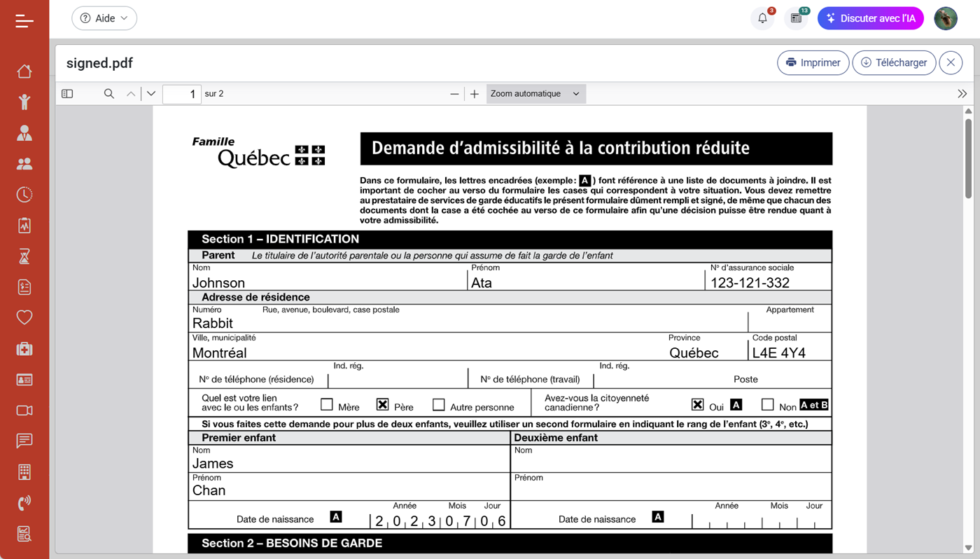Click the 'Chan' child first name value

[209, 490]
